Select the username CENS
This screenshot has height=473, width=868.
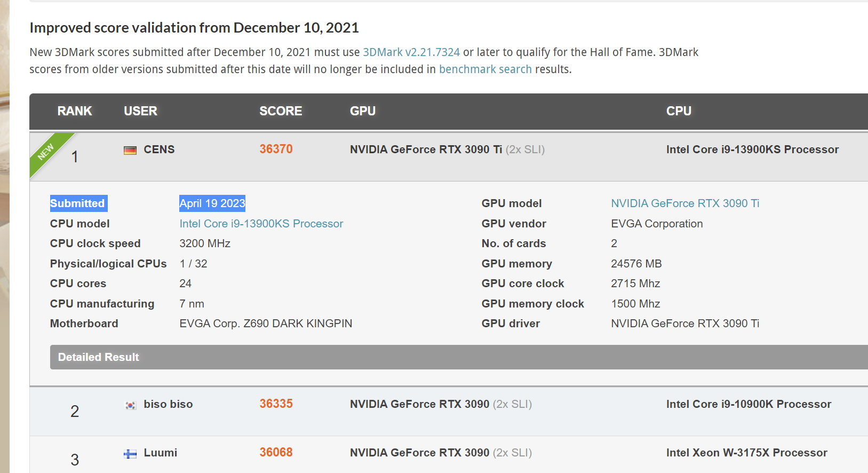[x=158, y=149]
